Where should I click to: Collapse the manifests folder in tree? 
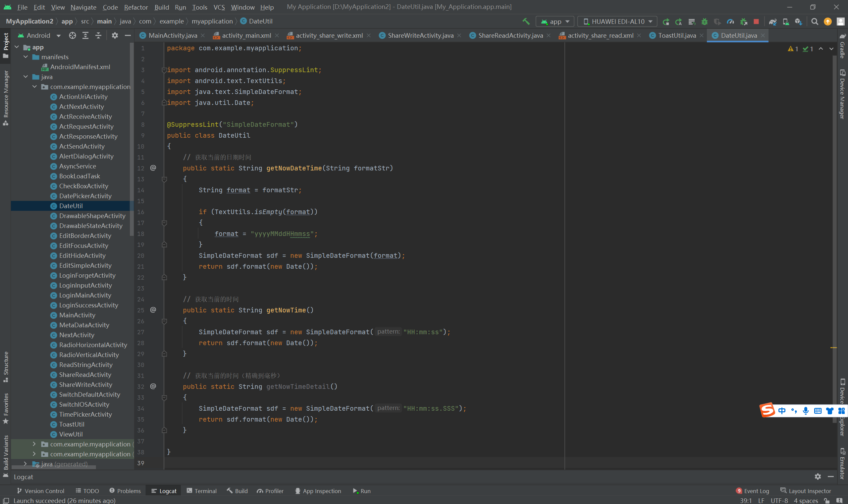pyautogui.click(x=26, y=57)
